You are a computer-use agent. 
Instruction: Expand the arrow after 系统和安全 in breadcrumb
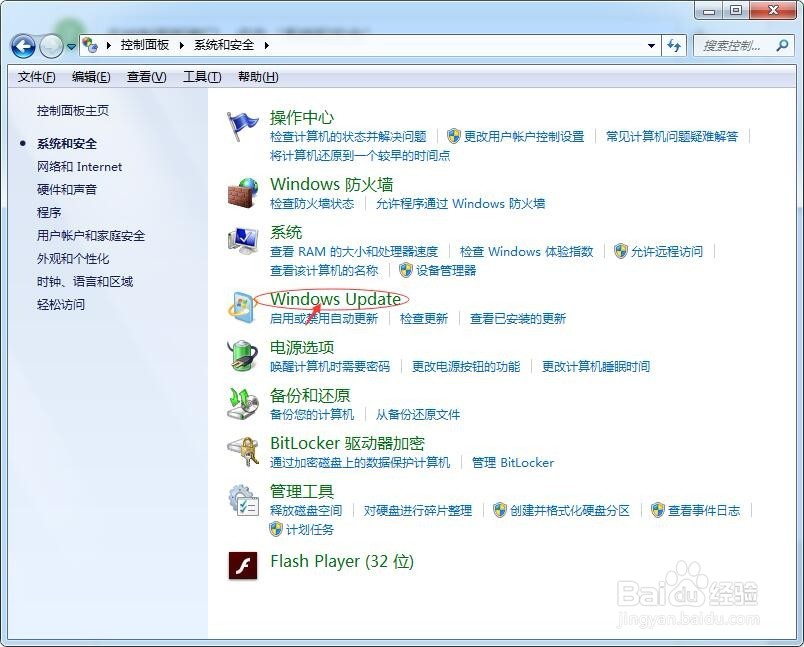pyautogui.click(x=267, y=45)
